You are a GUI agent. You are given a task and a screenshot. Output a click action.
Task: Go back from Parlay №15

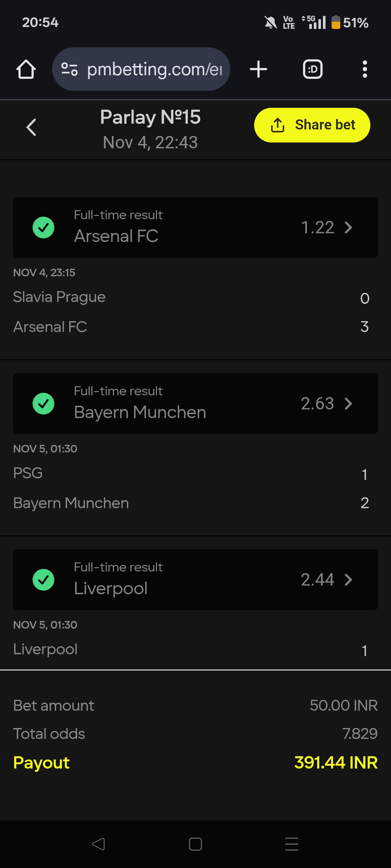[31, 127]
